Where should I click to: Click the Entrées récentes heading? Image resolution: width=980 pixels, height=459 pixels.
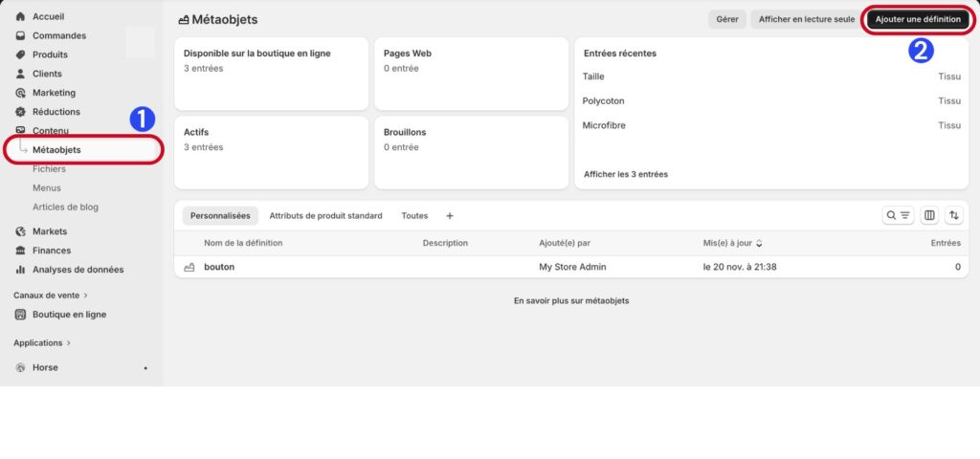(620, 54)
